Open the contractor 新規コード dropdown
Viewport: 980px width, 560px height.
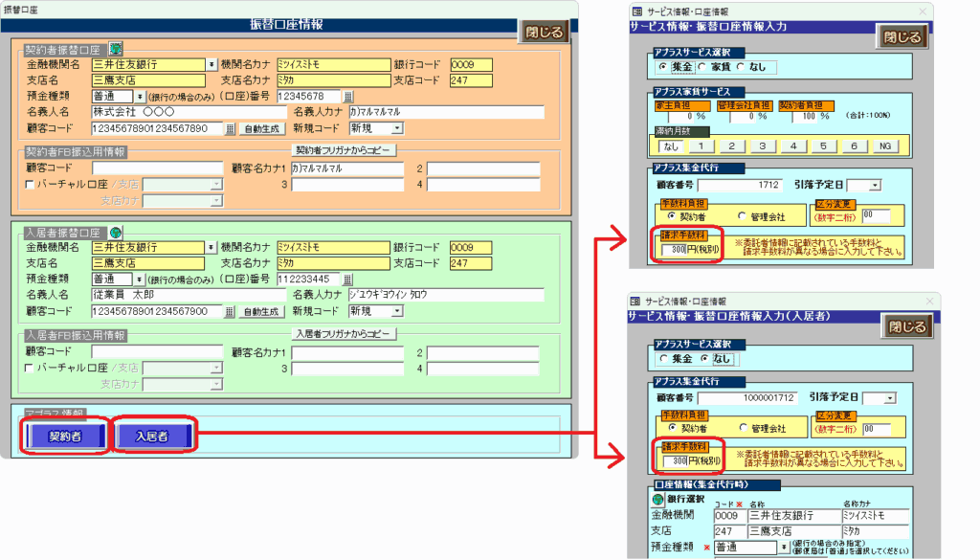click(396, 128)
